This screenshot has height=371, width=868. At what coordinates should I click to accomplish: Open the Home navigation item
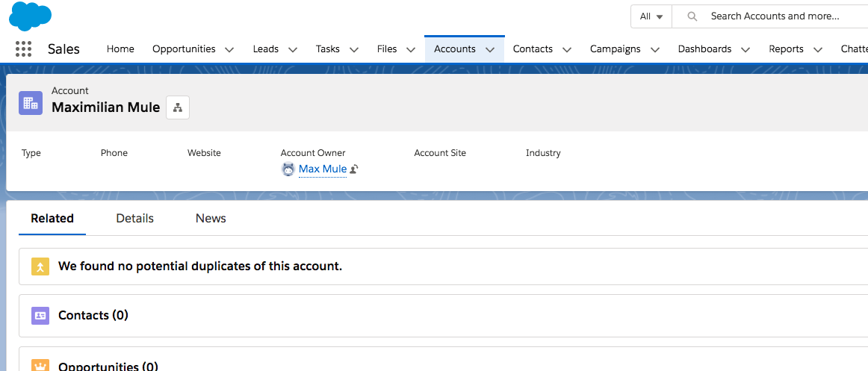[120, 49]
